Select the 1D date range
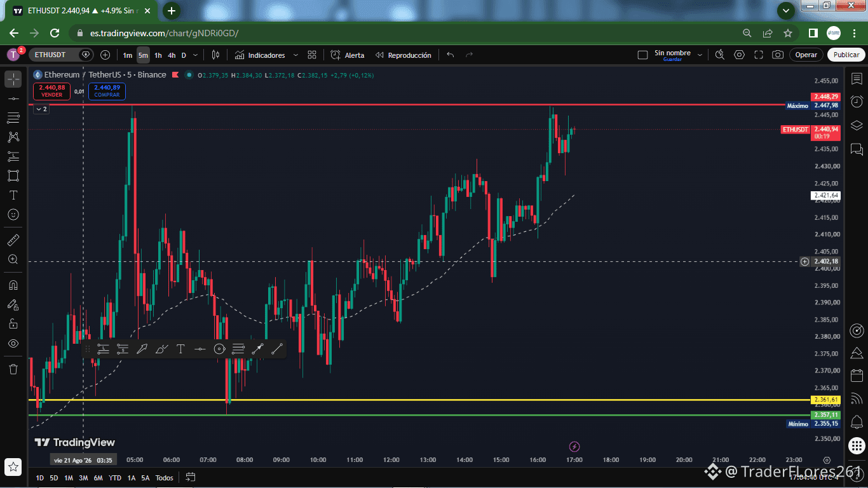The image size is (868, 488). (40, 478)
